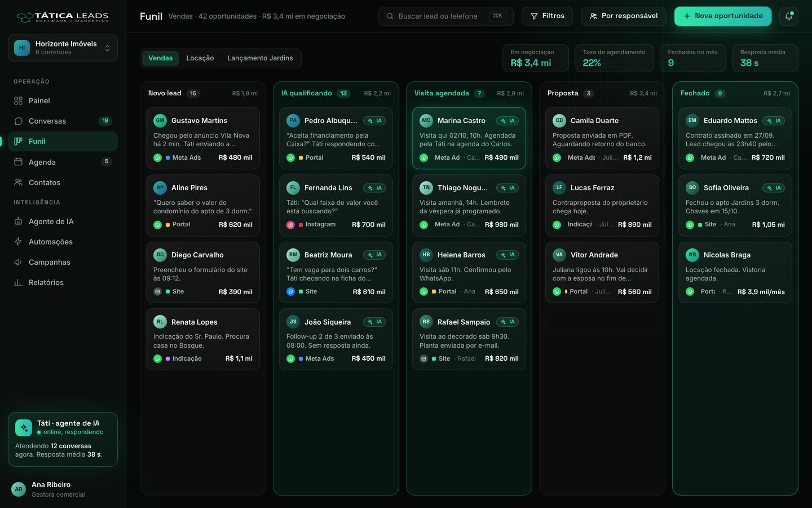Click the Resposta média 38 s stat
812x508 pixels.
pos(765,58)
